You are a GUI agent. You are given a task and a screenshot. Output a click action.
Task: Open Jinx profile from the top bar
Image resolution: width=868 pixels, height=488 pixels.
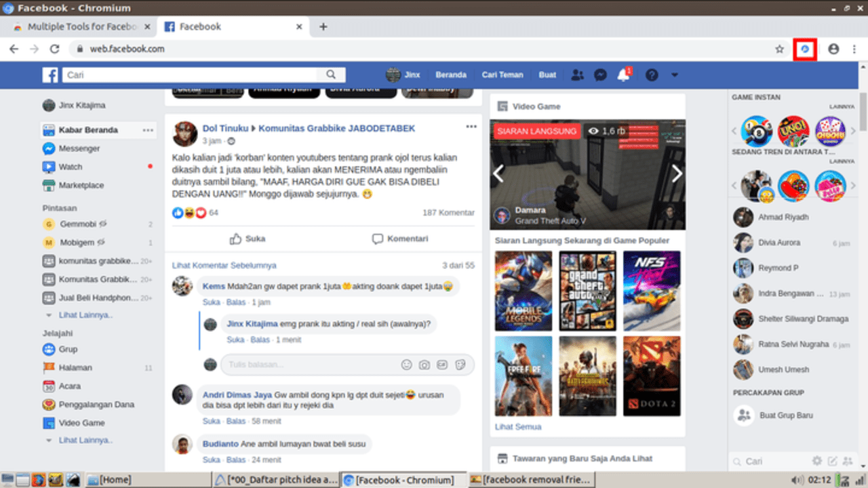pos(403,75)
